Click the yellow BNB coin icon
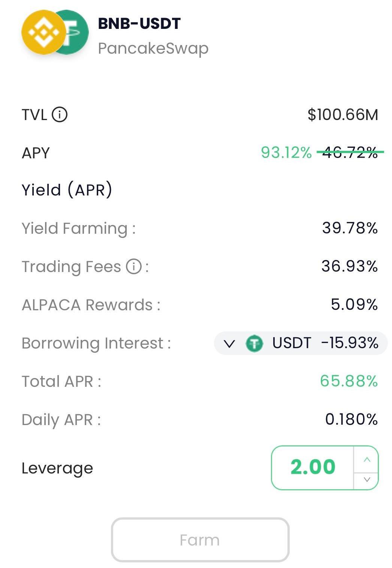Screen dimensions: 392x568 point(43,32)
